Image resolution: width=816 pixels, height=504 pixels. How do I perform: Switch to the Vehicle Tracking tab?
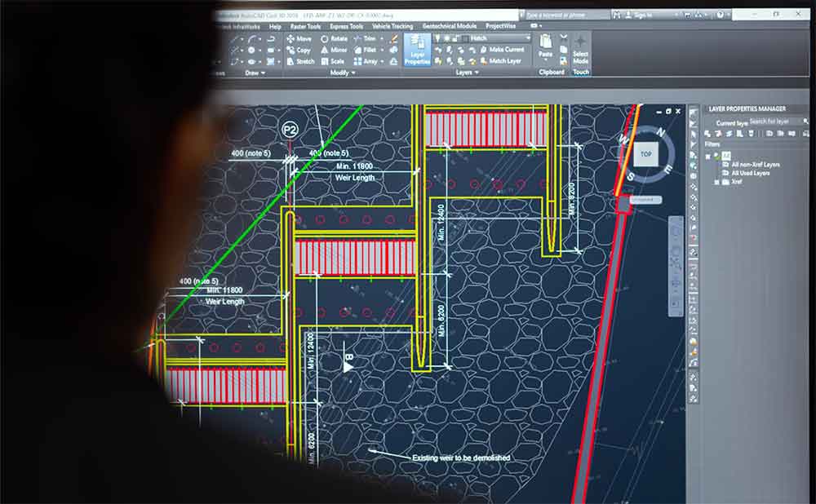click(392, 26)
